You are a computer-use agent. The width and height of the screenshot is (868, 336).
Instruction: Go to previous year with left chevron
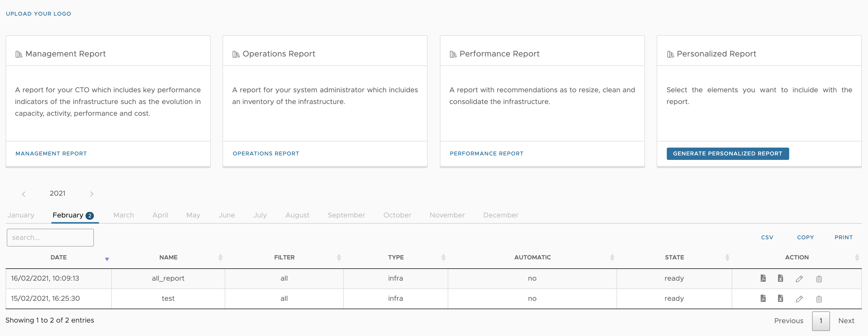point(23,194)
